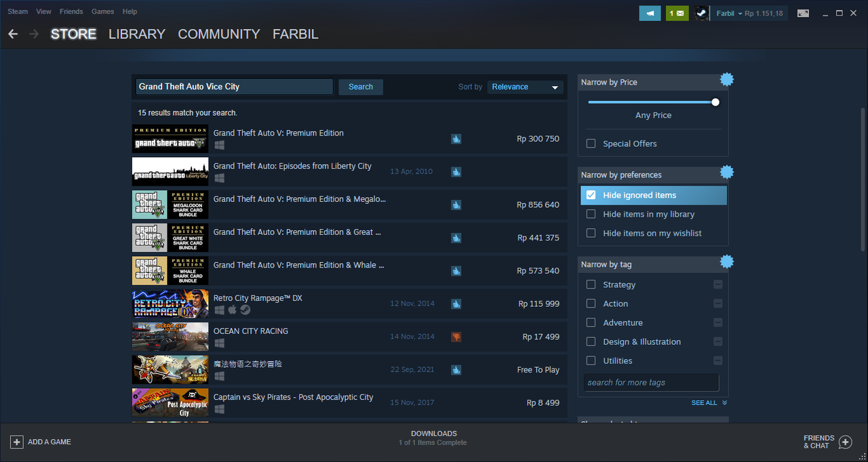
Task: Expand all tags via SEE ALL
Action: pyautogui.click(x=709, y=402)
